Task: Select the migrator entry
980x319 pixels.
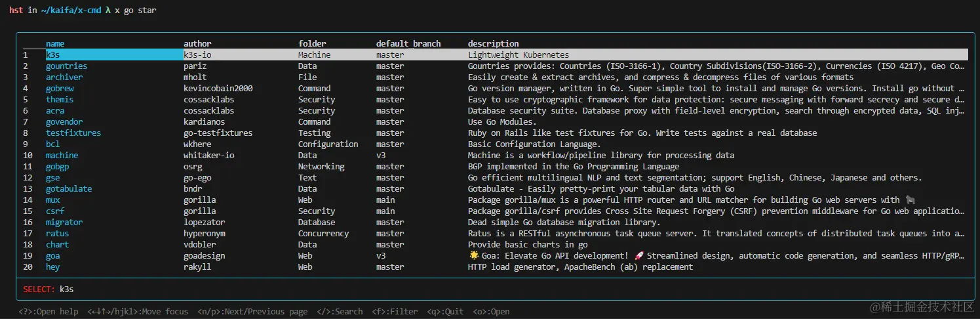Action: coord(64,223)
